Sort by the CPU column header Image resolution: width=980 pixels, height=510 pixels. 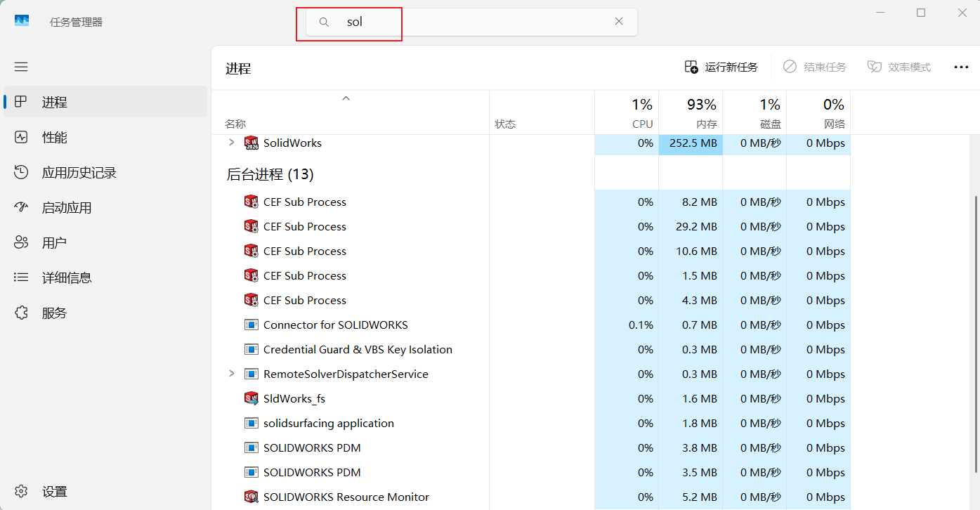coord(627,112)
